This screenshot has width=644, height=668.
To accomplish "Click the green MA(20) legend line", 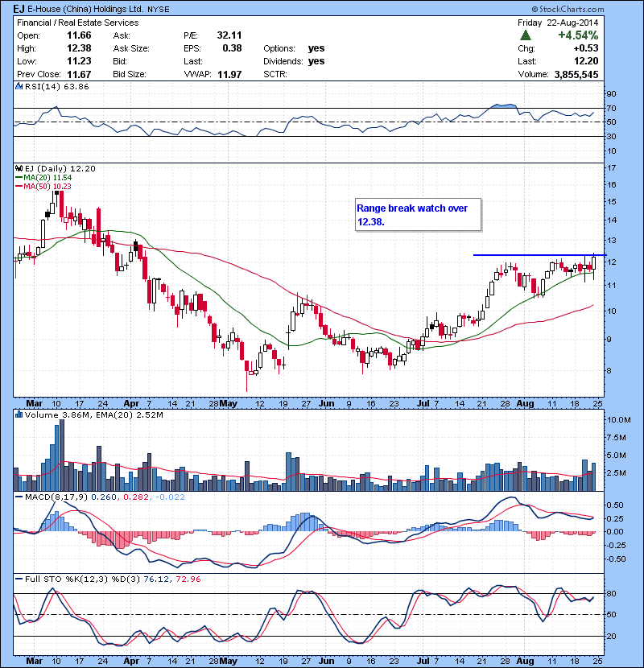I will point(19,178).
